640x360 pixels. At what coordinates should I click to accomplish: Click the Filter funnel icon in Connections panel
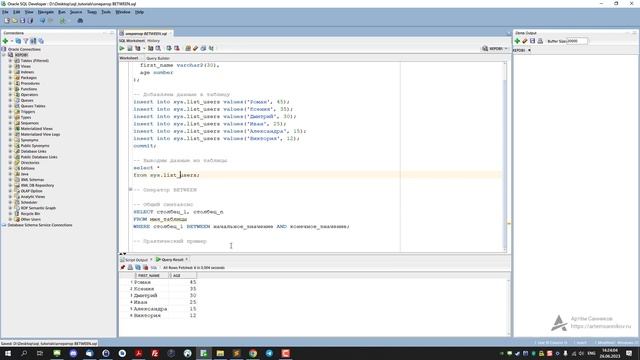pyautogui.click(x=26, y=41)
